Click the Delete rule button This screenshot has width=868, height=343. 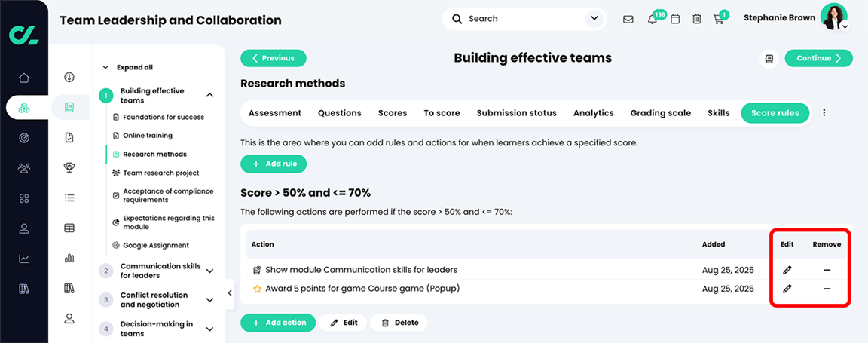coord(399,323)
